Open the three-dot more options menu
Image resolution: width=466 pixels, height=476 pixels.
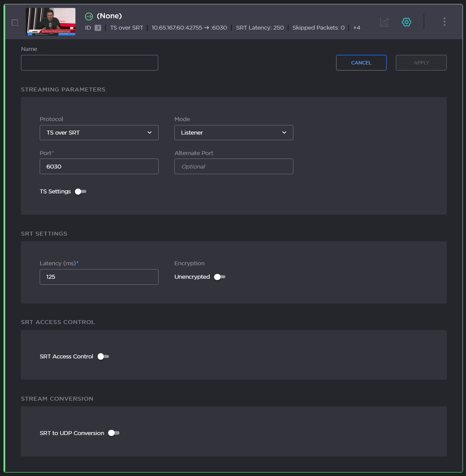click(x=444, y=22)
